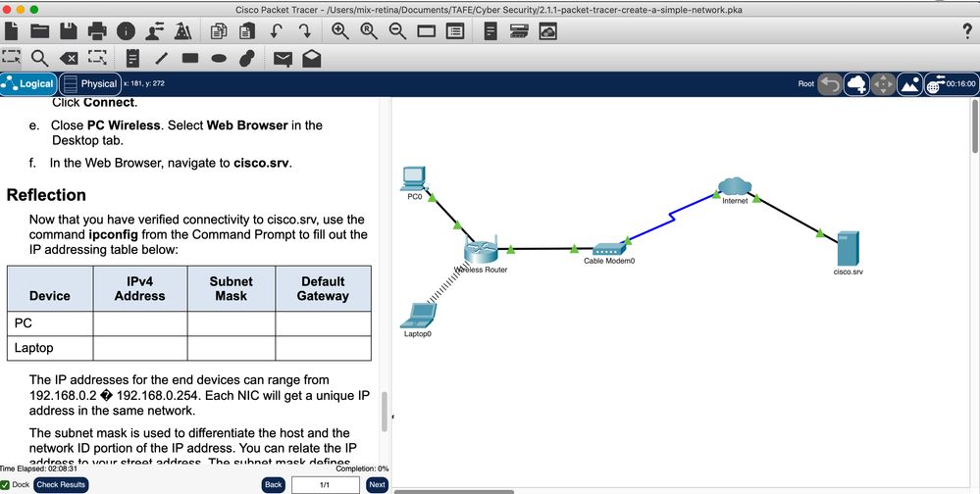The image size is (980, 494).
Task: Open the workspace list view icon
Action: (x=455, y=31)
